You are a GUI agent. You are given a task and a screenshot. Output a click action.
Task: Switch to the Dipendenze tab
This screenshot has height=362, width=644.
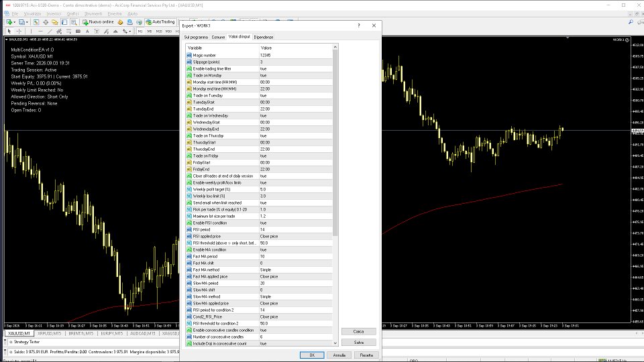(263, 38)
